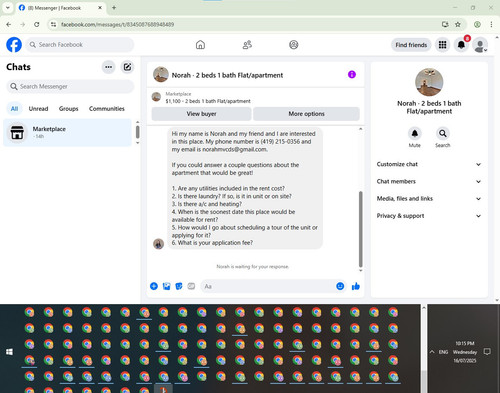This screenshot has height=393, width=500.
Task: Click the More options button
Action: click(x=306, y=114)
